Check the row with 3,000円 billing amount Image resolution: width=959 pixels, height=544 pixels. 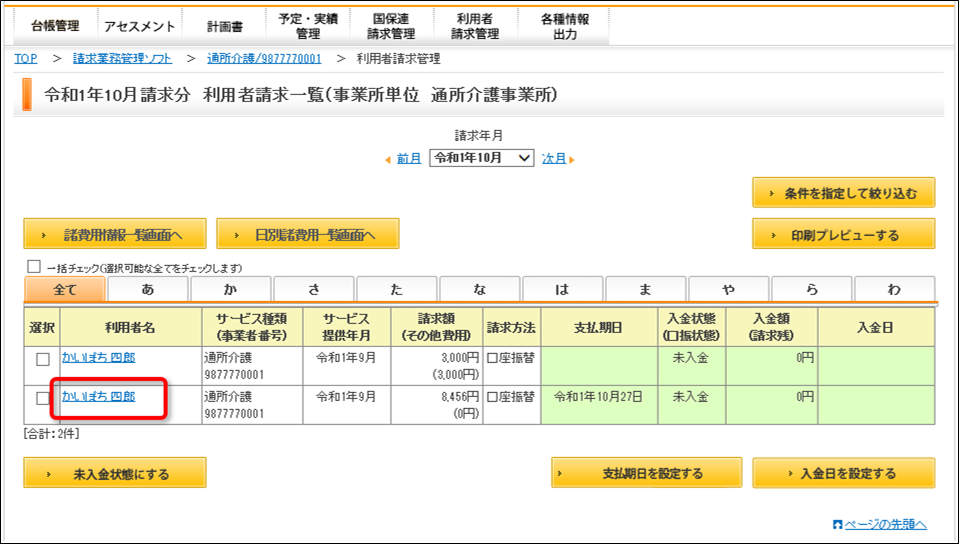(x=43, y=360)
